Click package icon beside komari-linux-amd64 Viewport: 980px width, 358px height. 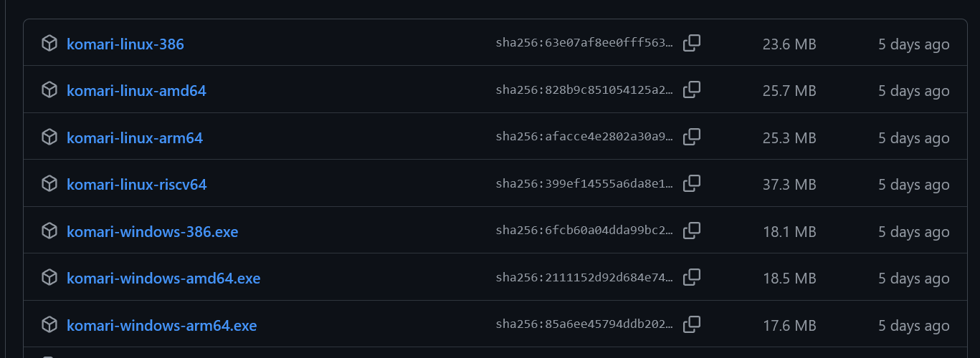point(49,90)
